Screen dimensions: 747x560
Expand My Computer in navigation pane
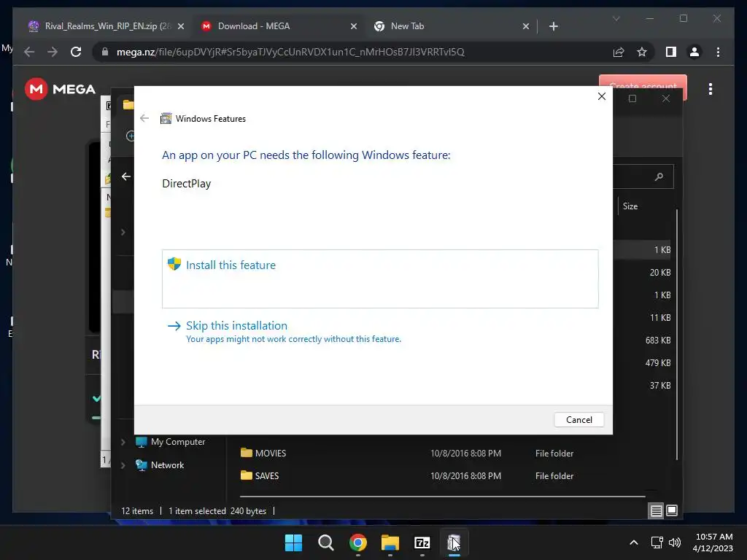pos(123,442)
